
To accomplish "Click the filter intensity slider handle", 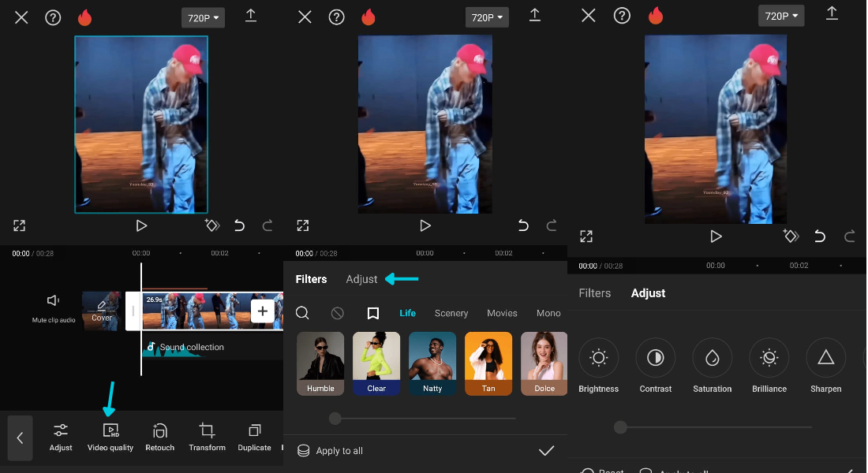I will (335, 419).
